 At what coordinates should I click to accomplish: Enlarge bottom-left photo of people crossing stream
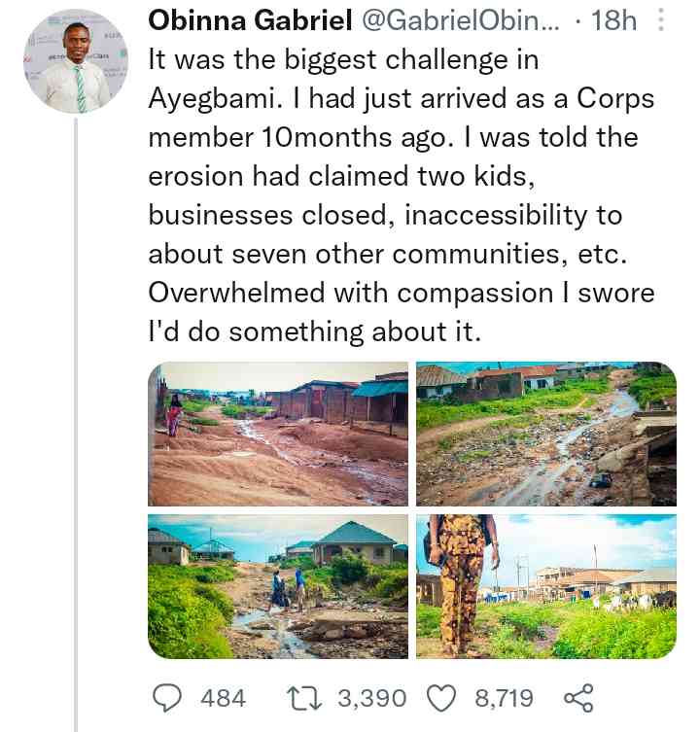point(279,586)
